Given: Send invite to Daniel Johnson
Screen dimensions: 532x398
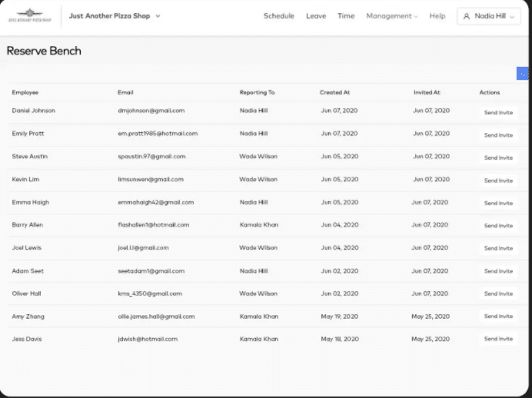Looking at the screenshot, I should 498,112.
